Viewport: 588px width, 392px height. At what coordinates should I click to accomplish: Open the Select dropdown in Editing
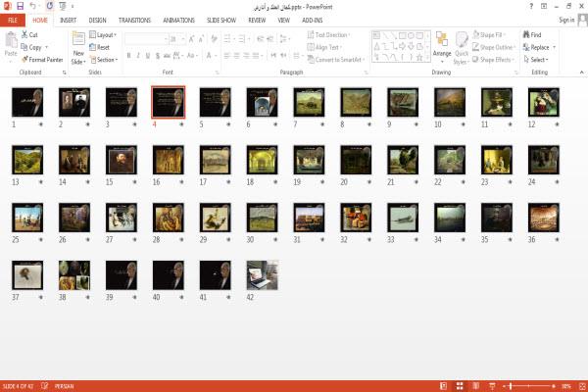click(x=536, y=60)
